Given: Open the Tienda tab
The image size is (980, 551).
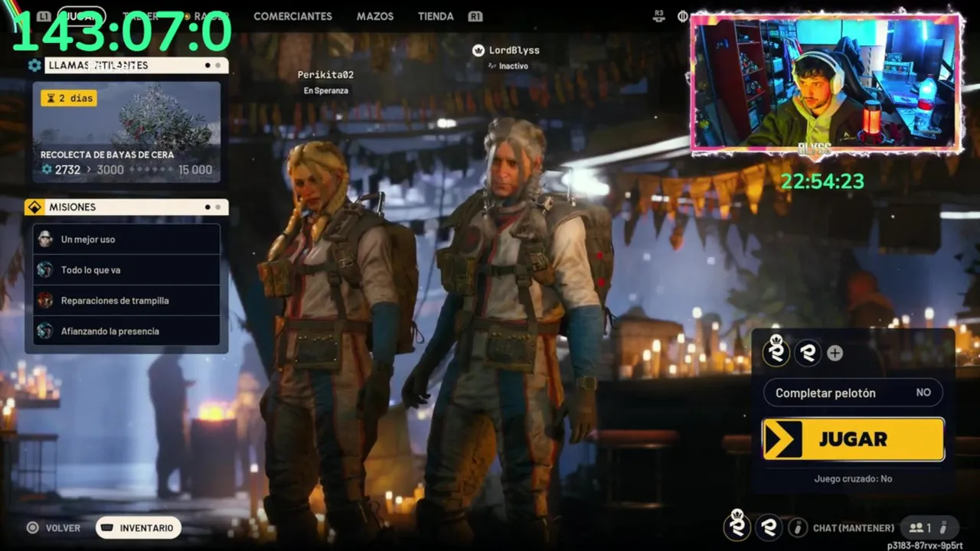Looking at the screenshot, I should (436, 16).
